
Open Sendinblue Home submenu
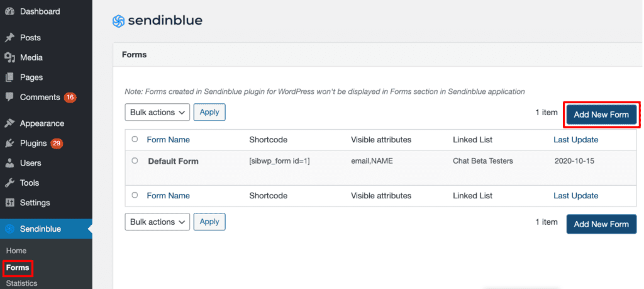16,251
